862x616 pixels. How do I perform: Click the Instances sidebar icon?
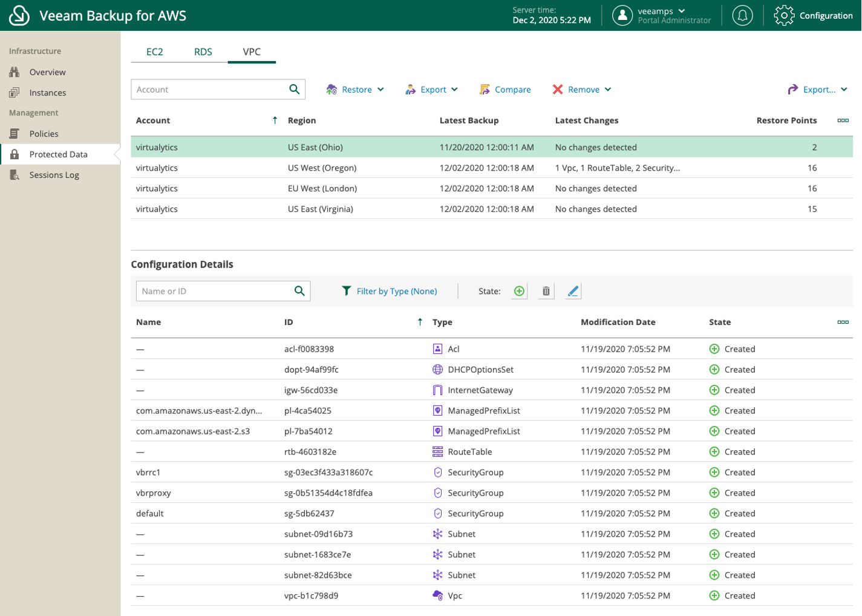(15, 93)
